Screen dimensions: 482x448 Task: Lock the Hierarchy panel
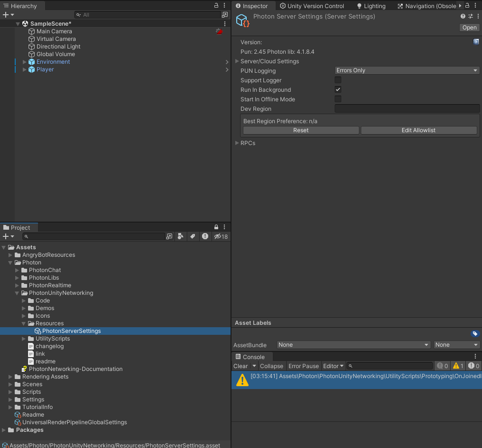(x=216, y=5)
